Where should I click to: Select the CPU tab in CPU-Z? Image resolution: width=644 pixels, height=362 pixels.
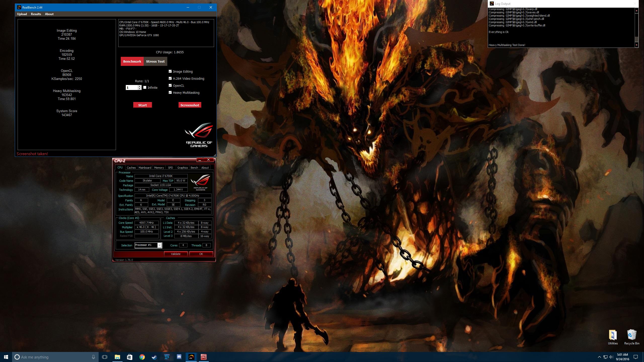[x=120, y=167]
